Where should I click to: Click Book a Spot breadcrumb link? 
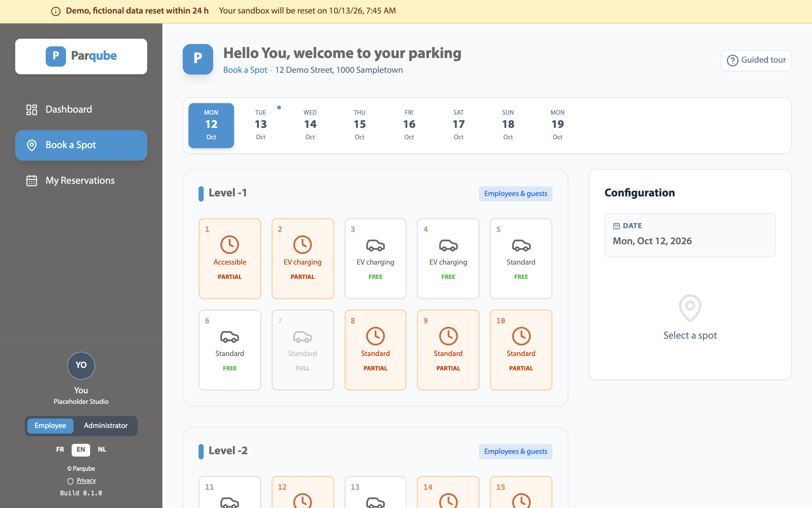245,70
